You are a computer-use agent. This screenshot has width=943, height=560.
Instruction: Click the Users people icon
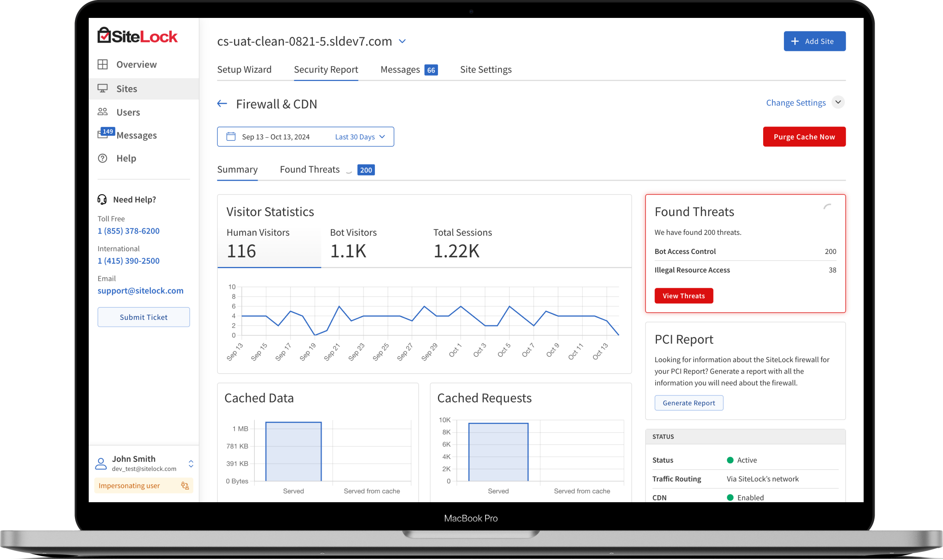point(103,112)
